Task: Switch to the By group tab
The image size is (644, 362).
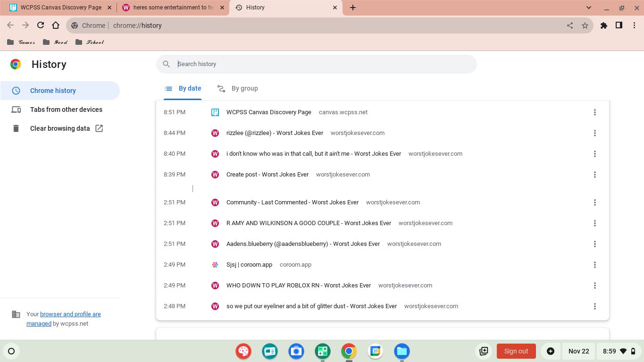Action: click(x=238, y=89)
